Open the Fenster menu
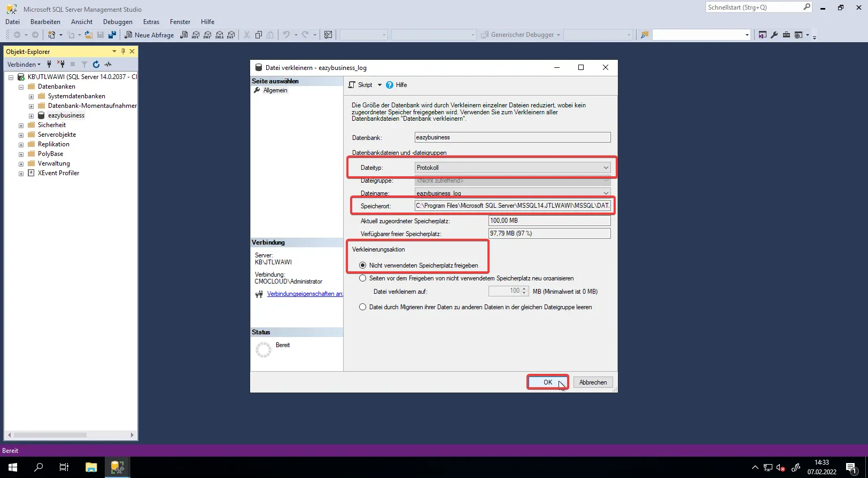Screen dimensions: 868x478 pyautogui.click(x=180, y=22)
